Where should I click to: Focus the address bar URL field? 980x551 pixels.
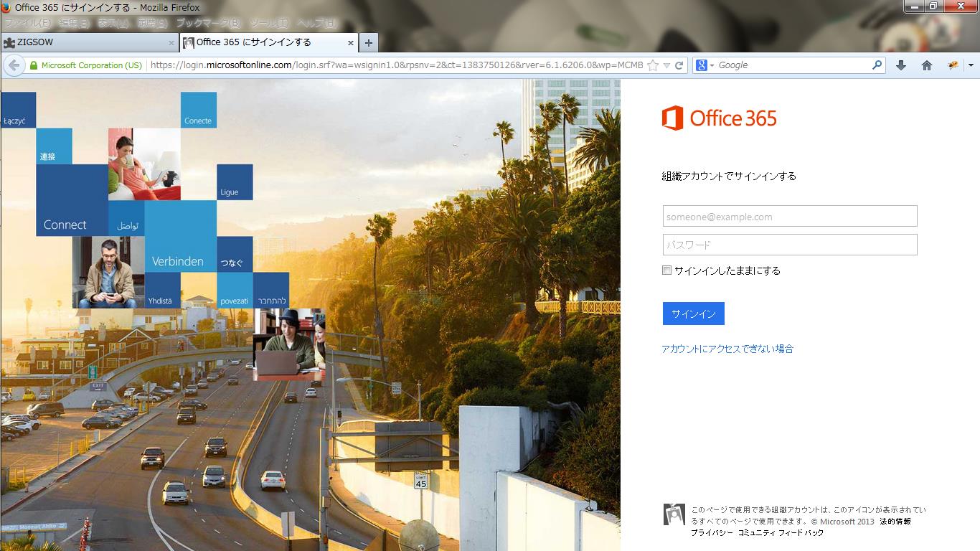[397, 65]
